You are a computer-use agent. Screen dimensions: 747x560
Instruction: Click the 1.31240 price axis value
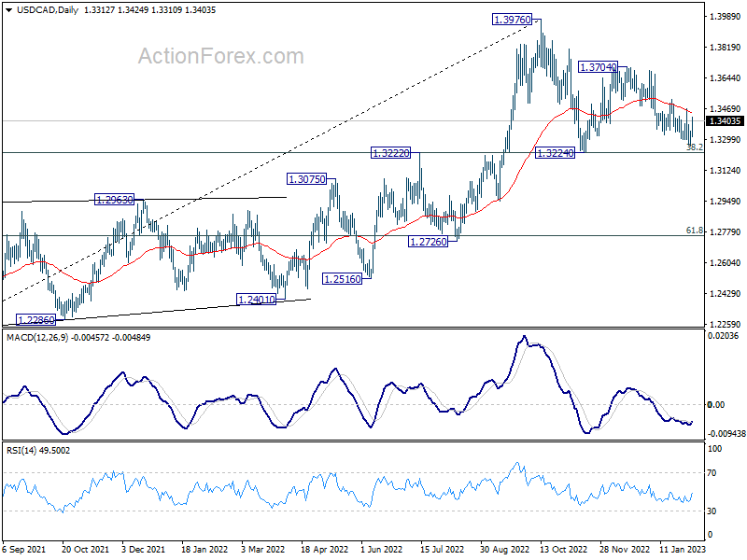pyautogui.click(x=726, y=171)
